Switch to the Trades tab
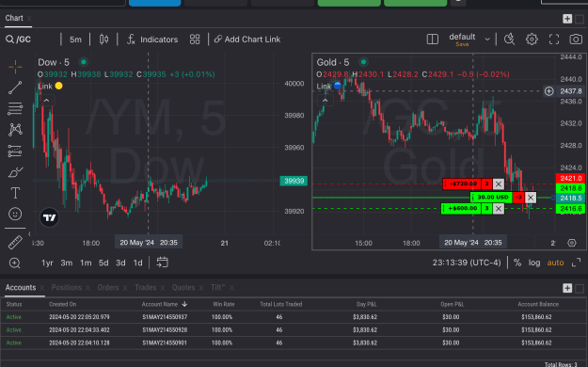This screenshot has width=588, height=367. (x=146, y=288)
